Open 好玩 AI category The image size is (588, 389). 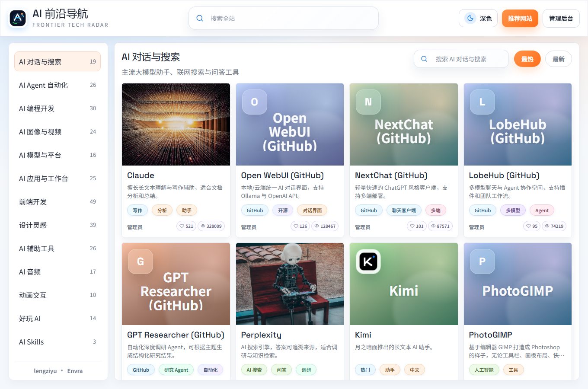point(58,319)
